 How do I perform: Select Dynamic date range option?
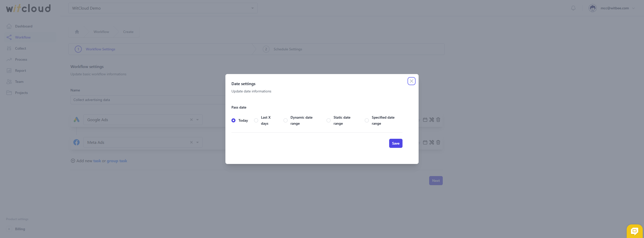pyautogui.click(x=286, y=120)
